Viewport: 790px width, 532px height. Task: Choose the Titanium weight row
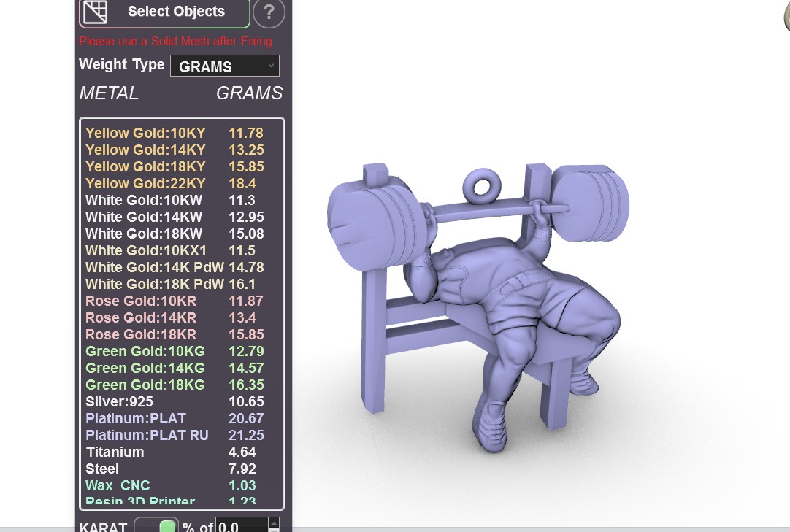(x=175, y=452)
